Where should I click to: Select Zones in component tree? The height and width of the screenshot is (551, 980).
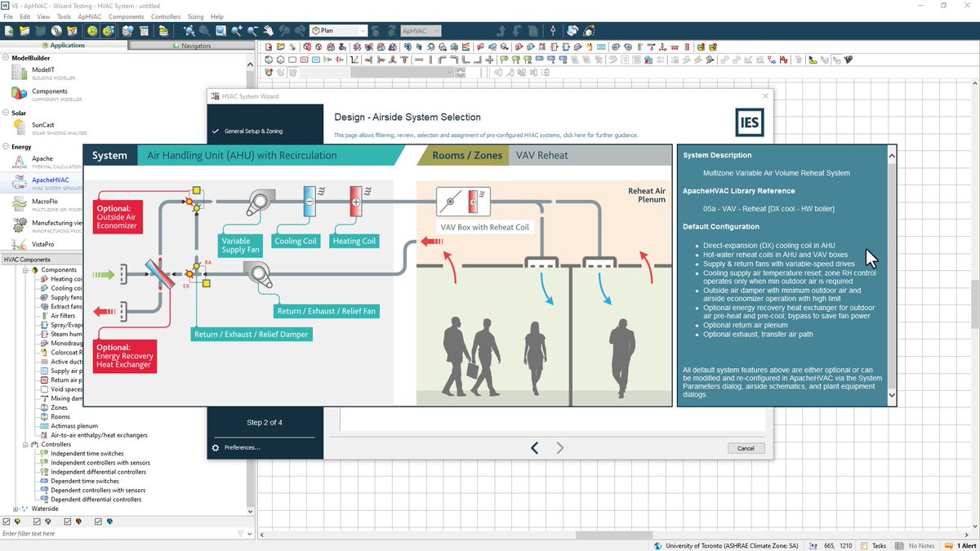click(x=59, y=407)
